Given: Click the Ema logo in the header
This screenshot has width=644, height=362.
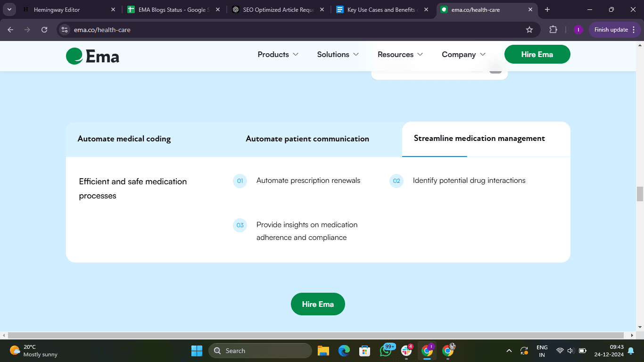Looking at the screenshot, I should (x=92, y=56).
